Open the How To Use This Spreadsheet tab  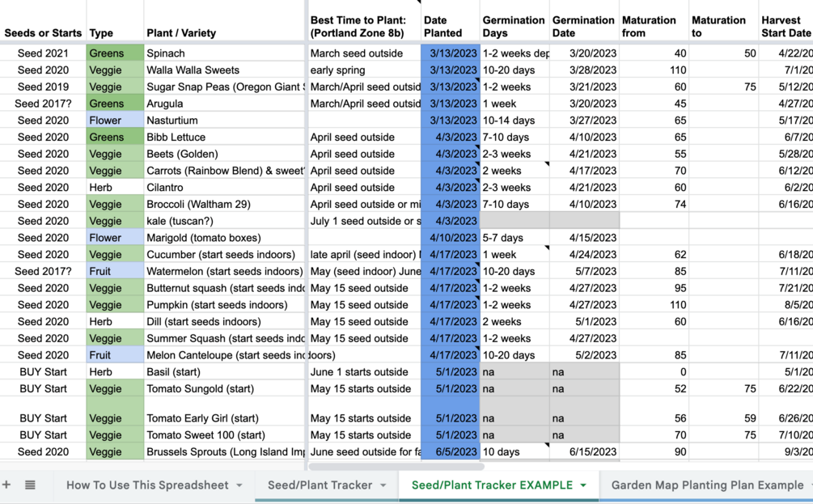tap(146, 486)
